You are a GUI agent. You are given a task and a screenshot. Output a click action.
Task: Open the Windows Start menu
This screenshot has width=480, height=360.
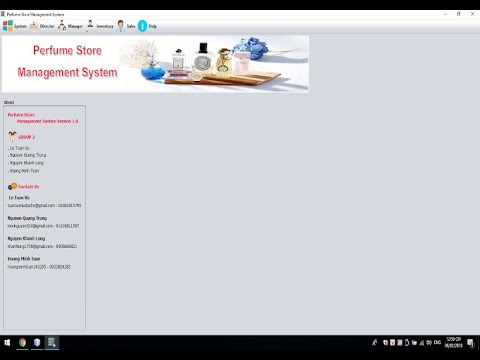[x=7, y=343]
